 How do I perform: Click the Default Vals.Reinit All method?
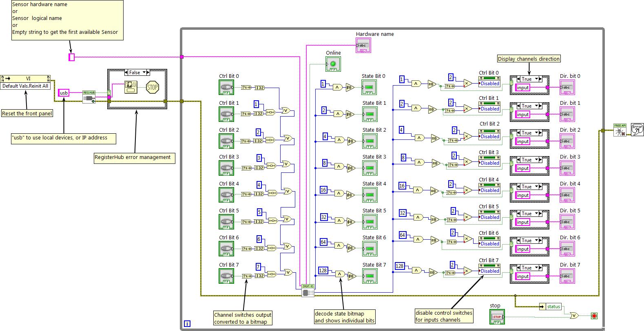pyautogui.click(x=25, y=86)
